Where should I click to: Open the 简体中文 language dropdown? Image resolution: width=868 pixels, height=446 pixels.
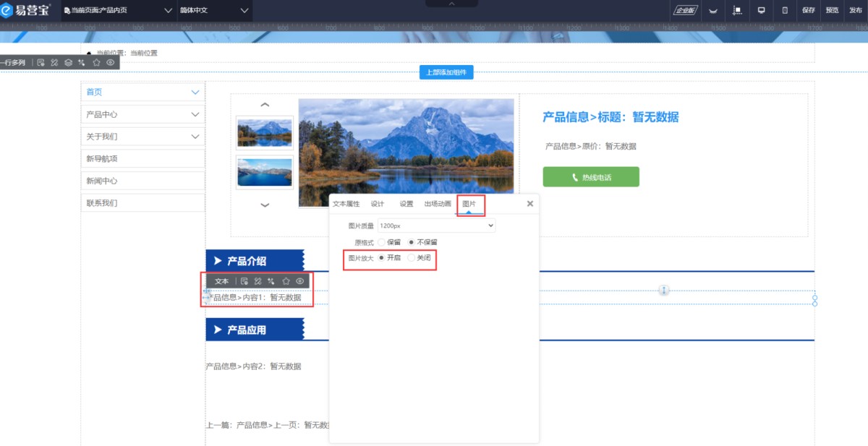[214, 10]
